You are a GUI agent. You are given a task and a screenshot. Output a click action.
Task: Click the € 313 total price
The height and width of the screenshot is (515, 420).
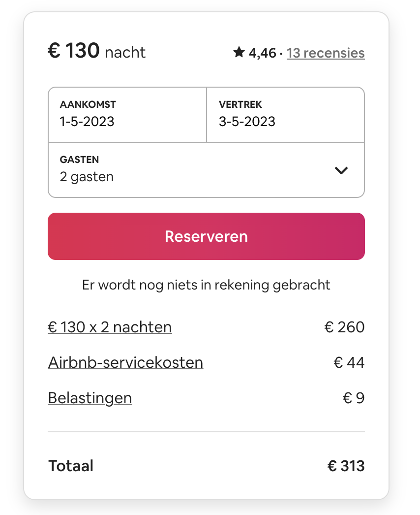[x=346, y=466]
